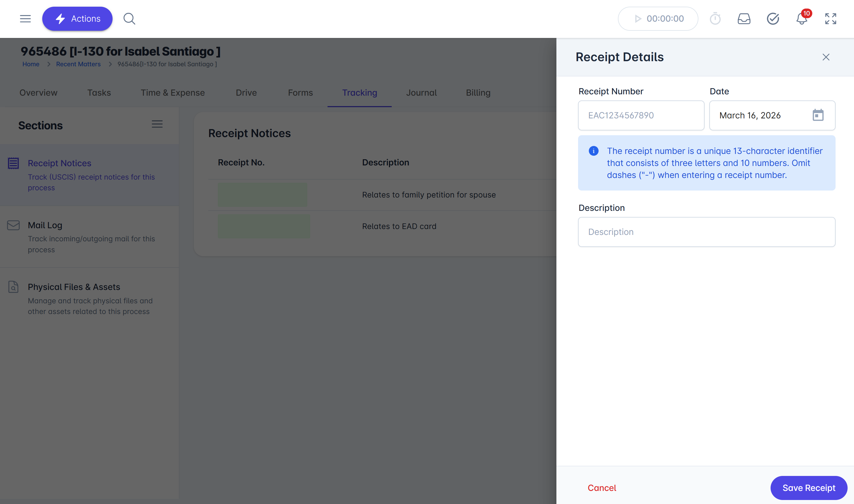Click the stopwatch timer icon

click(715, 19)
